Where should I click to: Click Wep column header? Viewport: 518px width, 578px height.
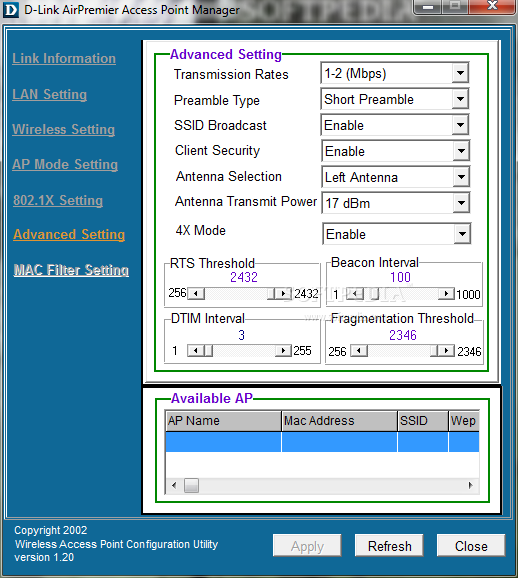click(464, 421)
